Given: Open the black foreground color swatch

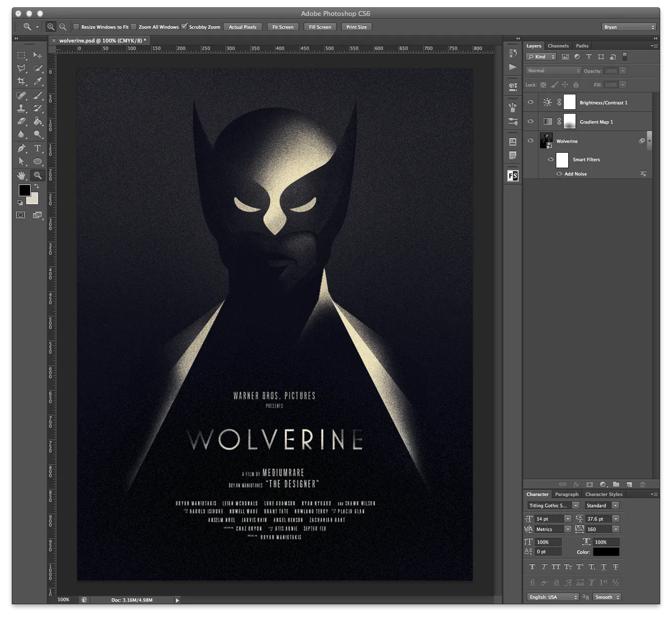Looking at the screenshot, I should tap(24, 190).
